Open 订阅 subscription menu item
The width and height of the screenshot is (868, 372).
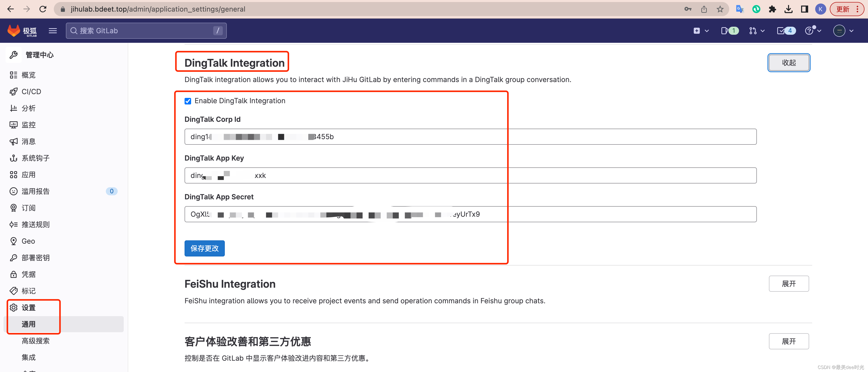tap(63, 208)
